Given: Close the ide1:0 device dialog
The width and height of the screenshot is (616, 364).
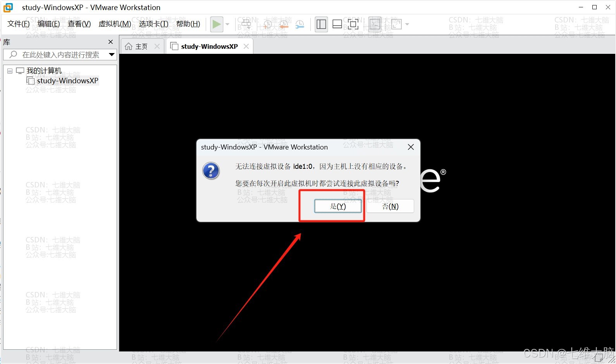Looking at the screenshot, I should 411,147.
